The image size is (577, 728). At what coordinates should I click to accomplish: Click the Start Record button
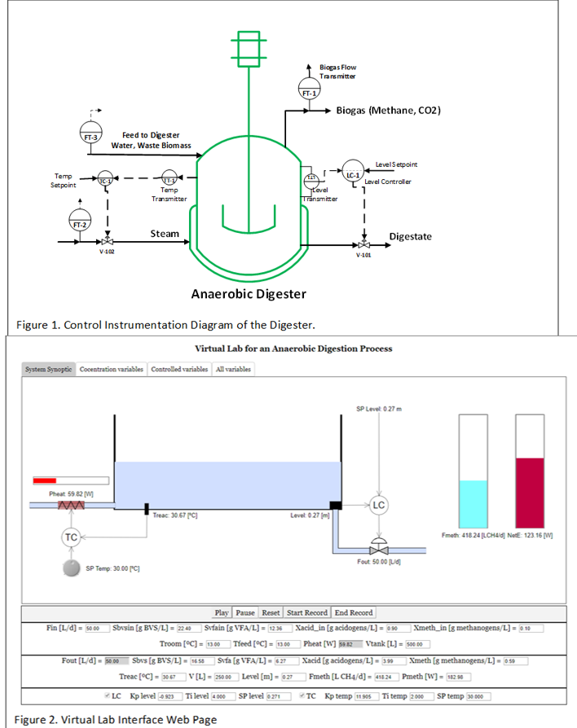point(306,612)
